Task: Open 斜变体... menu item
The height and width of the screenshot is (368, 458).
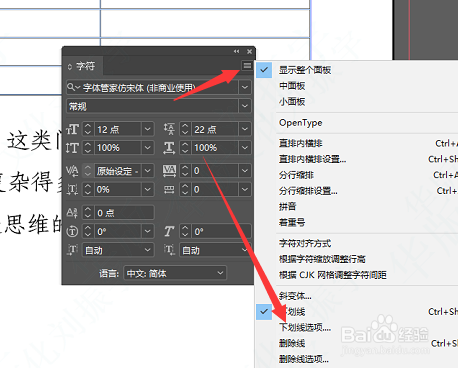Action: (x=295, y=296)
